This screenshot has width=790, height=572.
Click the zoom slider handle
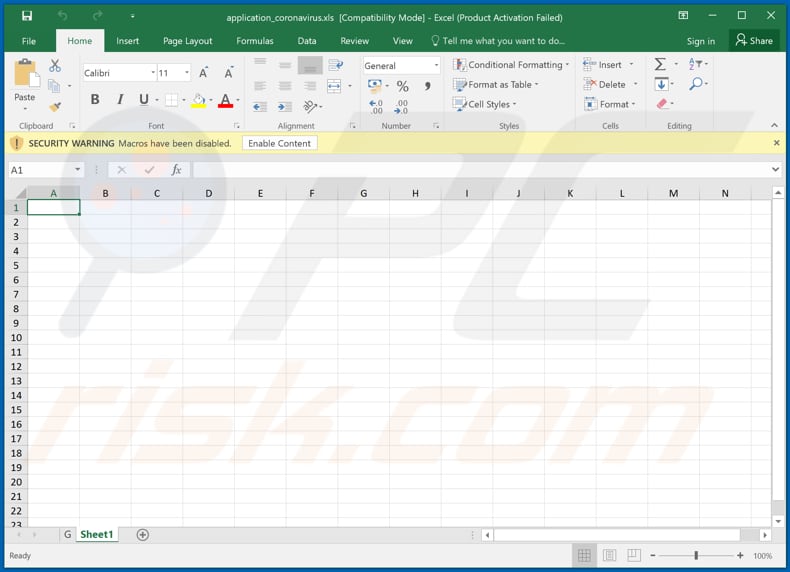pos(696,555)
